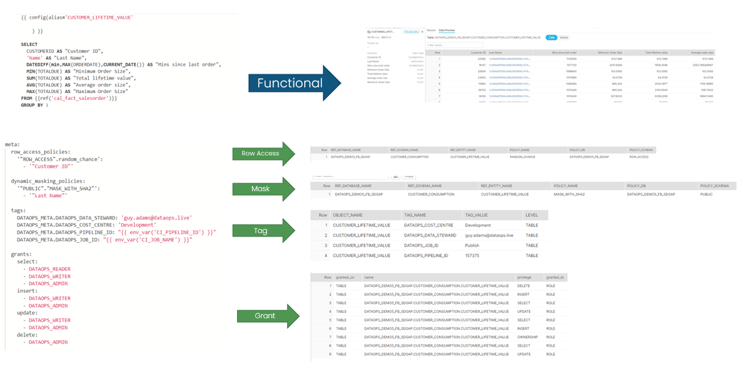Select the DATAOPS_JOB_ID tag name cell
This screenshot has width=741, height=367.
[422, 245]
